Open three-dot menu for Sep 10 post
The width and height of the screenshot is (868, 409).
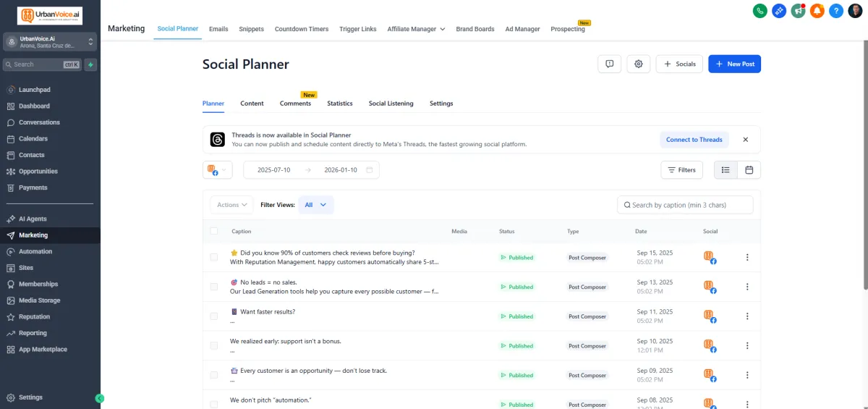click(x=747, y=345)
